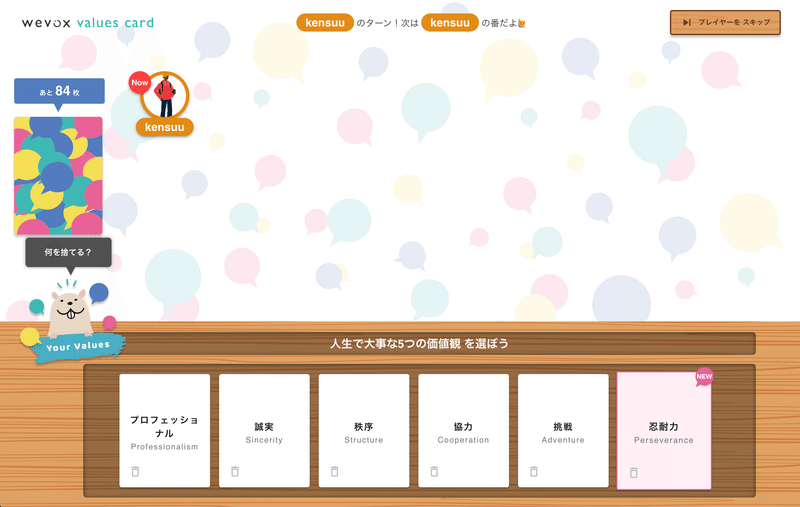Click the kensuu name label under avatar
Screen dimensions: 800x507
[x=164, y=127]
